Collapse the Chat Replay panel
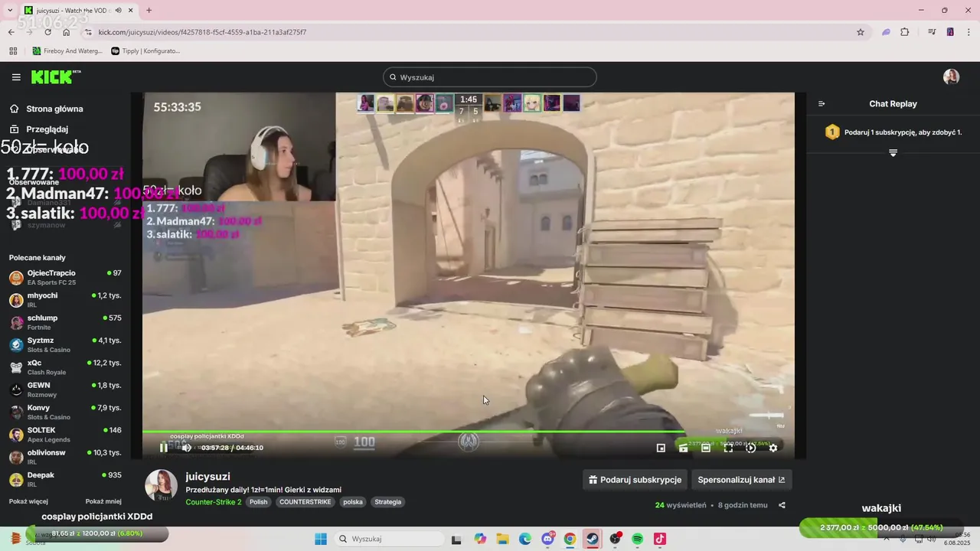 point(822,104)
